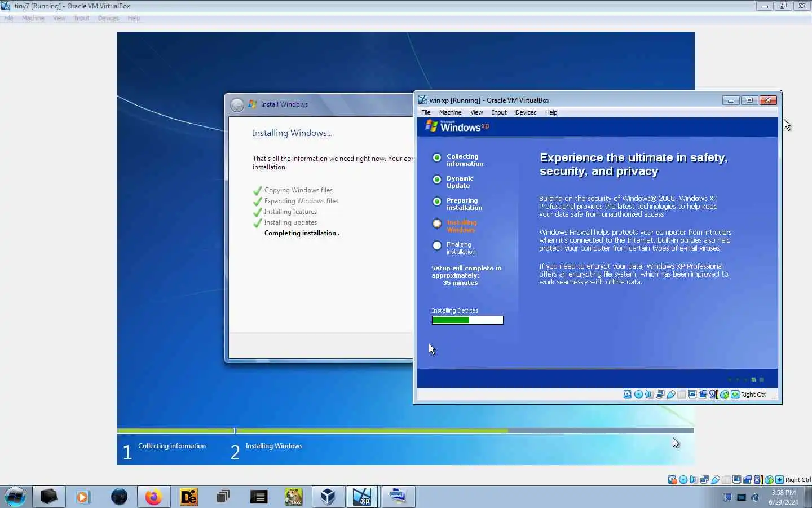Click the Dynamic Update radio indicator
The width and height of the screenshot is (812, 508).
tap(436, 179)
